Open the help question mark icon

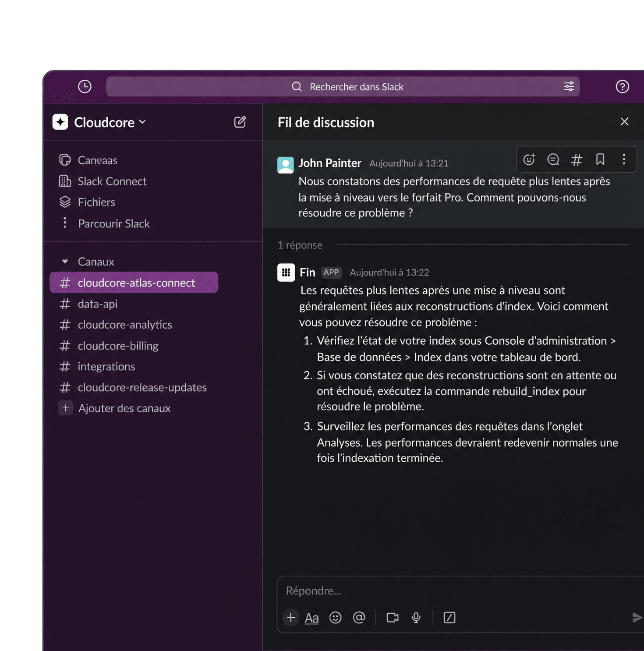tap(622, 86)
